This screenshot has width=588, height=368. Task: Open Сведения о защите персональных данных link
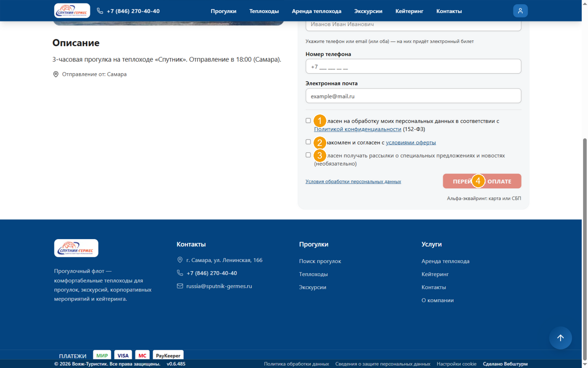click(x=383, y=364)
